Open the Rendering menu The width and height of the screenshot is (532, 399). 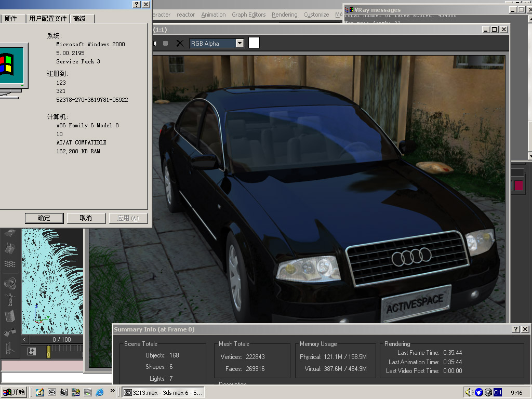pyautogui.click(x=284, y=15)
